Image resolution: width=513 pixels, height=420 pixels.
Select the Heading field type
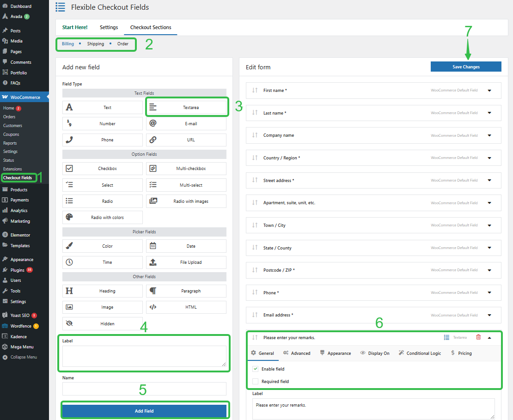tap(102, 291)
